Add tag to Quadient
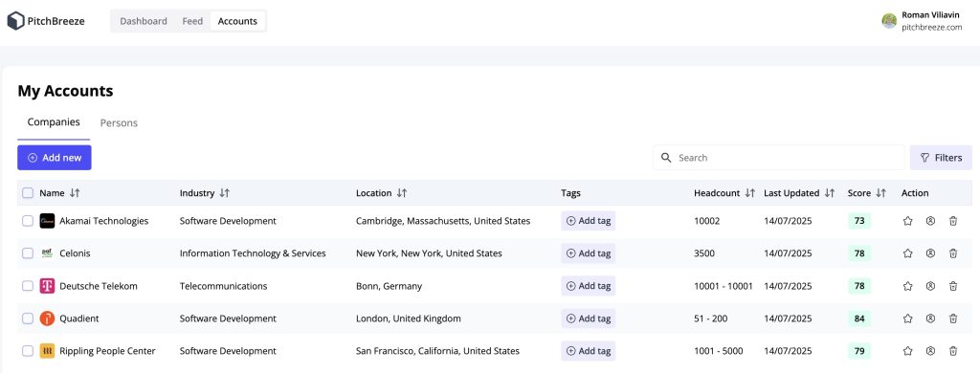The image size is (980, 373). pyautogui.click(x=589, y=318)
